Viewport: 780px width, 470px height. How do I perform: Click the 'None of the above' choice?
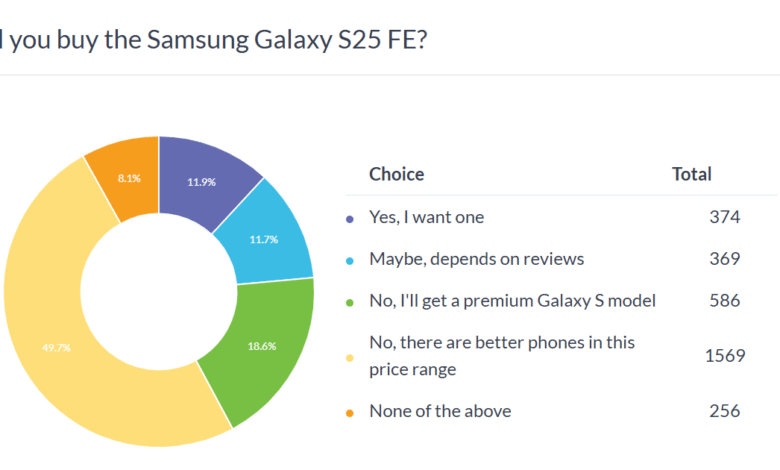[439, 410]
